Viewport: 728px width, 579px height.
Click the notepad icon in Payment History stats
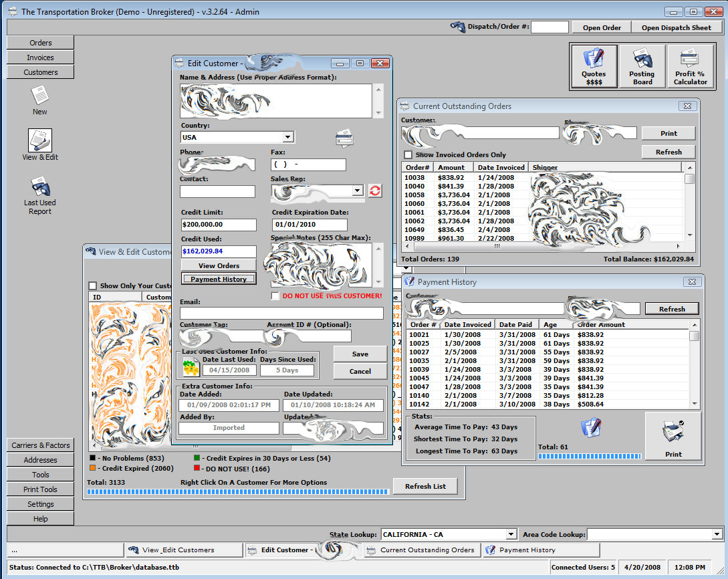pyautogui.click(x=591, y=427)
